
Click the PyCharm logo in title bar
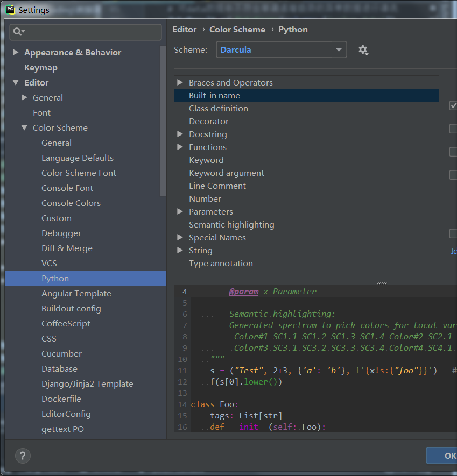10,10
